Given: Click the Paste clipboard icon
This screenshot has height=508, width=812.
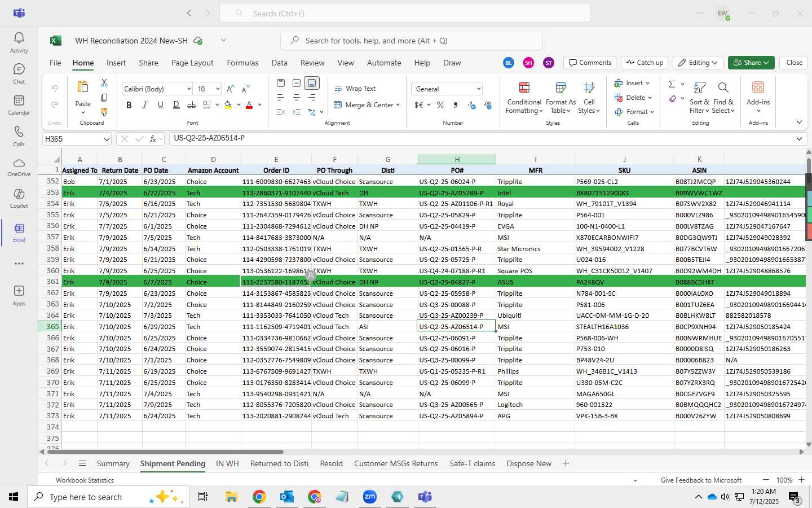Looking at the screenshot, I should point(83,87).
